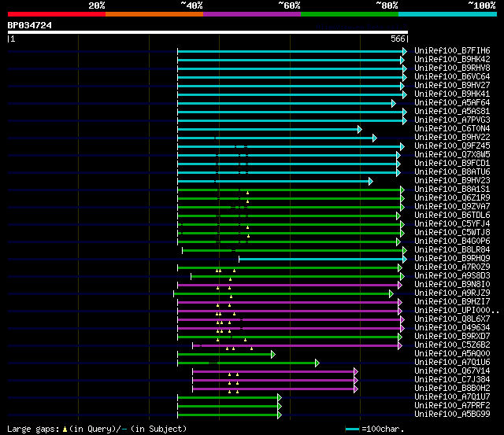Viewport: 504px width, 435px height.
Task: Click the UniRef100_C5WTJ8 label
Action: 452,233
